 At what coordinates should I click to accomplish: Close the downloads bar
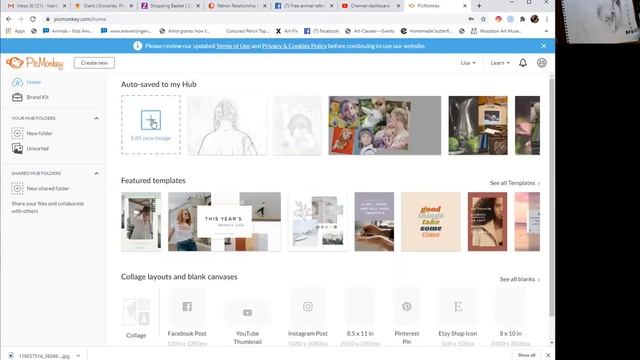point(548,355)
